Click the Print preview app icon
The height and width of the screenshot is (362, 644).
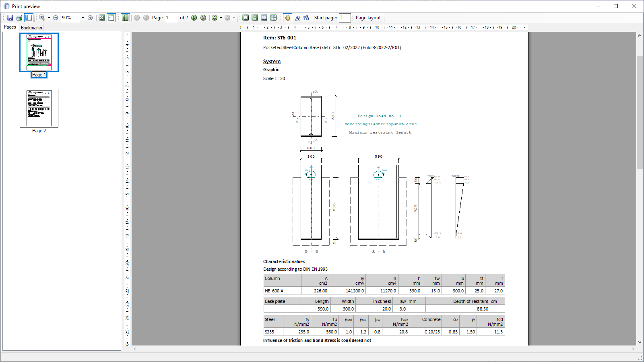6,6
